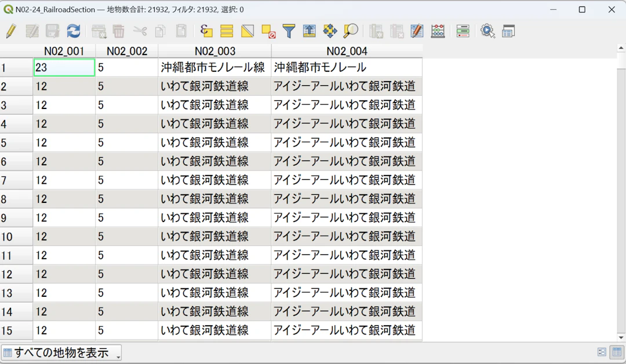Toggle editing mode with the pencil icon
Screen dimensions: 626x364
click(11, 31)
